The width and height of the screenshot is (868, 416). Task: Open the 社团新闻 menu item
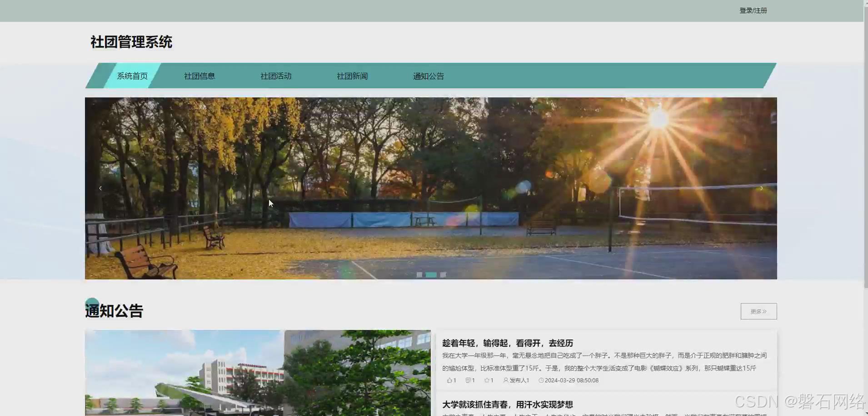pos(352,76)
